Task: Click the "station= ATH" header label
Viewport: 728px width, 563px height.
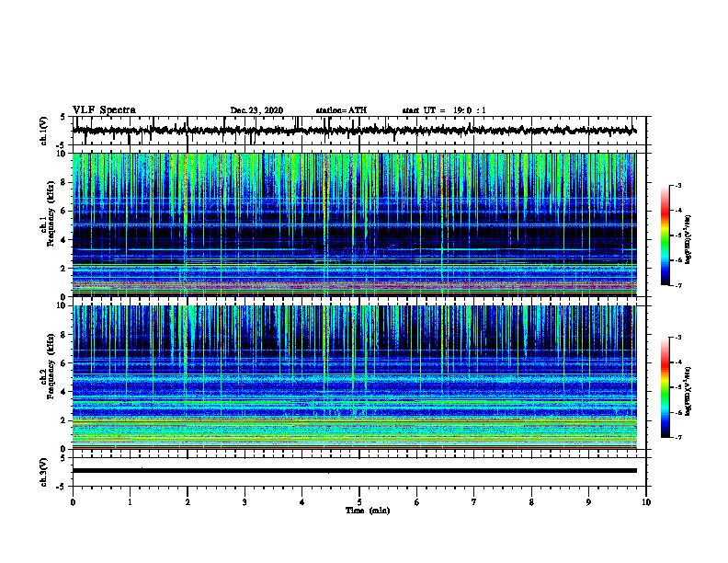Action: (341, 110)
